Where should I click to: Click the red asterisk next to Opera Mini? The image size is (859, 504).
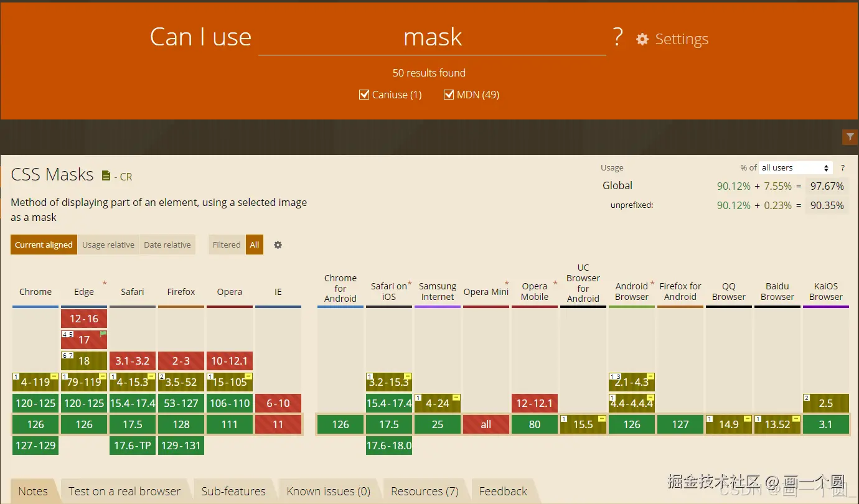(x=507, y=284)
